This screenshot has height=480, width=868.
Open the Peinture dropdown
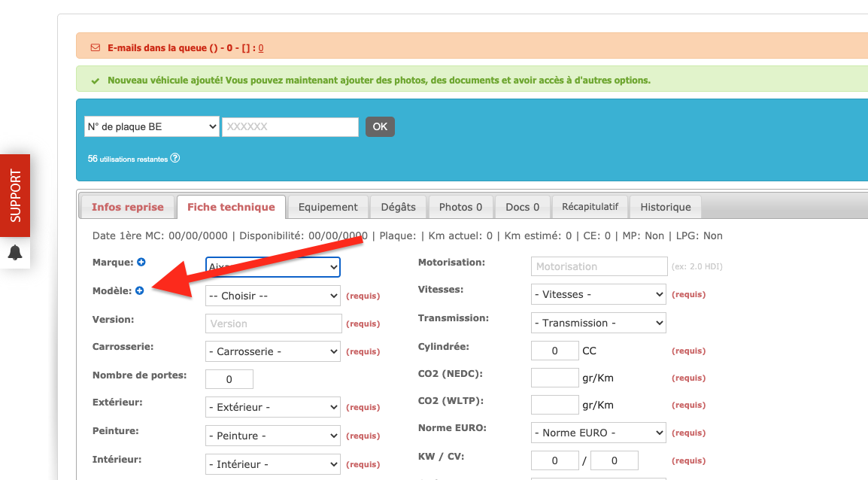273,436
